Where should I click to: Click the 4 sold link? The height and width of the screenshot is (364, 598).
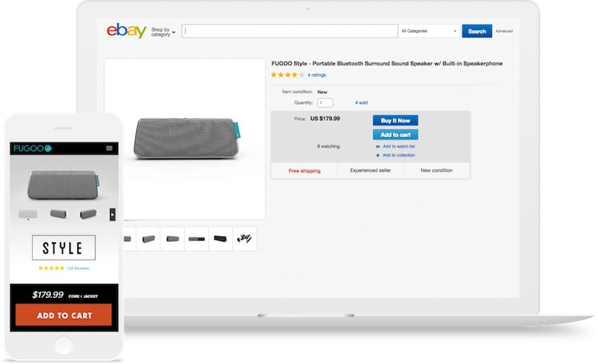tap(361, 103)
